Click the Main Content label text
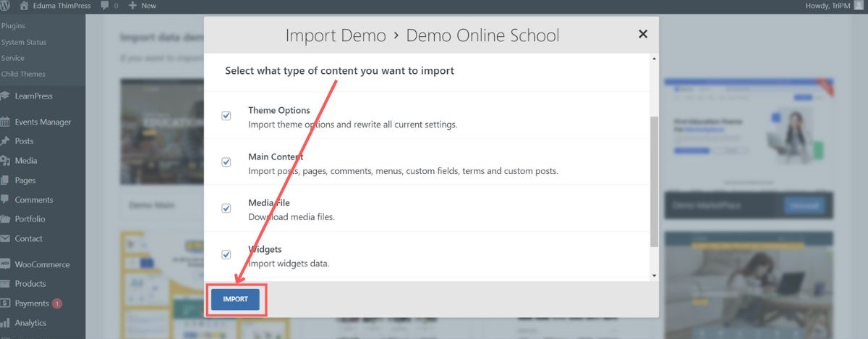Viewport: 868px width, 339px height. coord(276,157)
